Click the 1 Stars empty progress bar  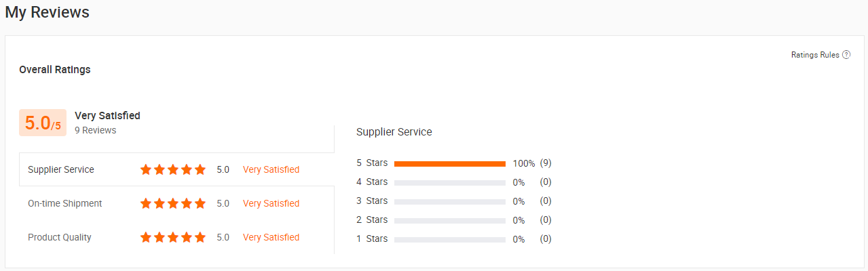tap(450, 239)
